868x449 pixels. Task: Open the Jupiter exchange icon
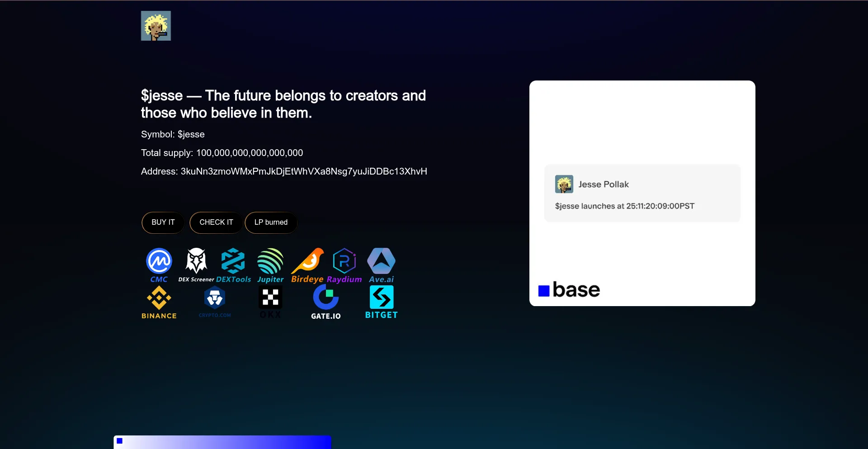(x=270, y=265)
